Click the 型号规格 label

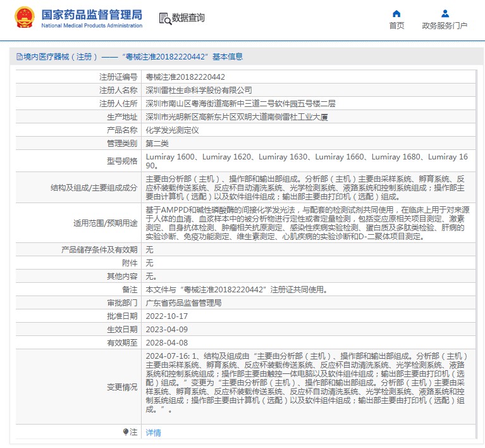click(x=122, y=161)
